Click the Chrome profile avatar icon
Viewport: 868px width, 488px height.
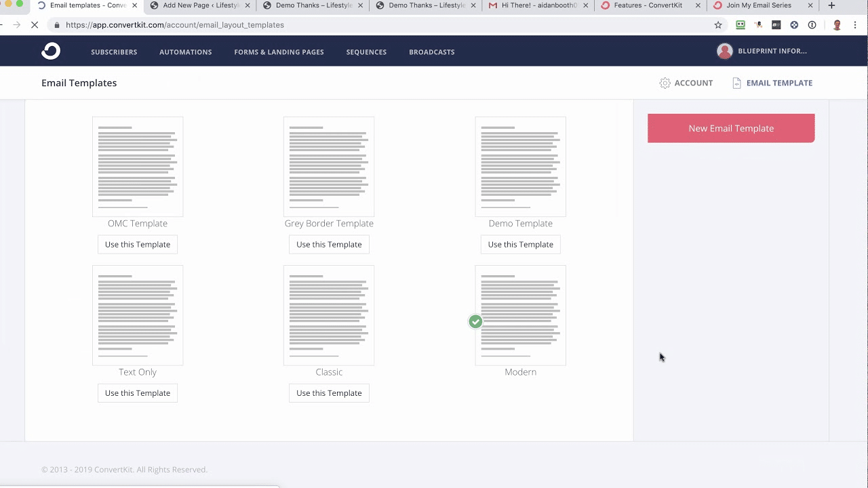[x=837, y=25]
